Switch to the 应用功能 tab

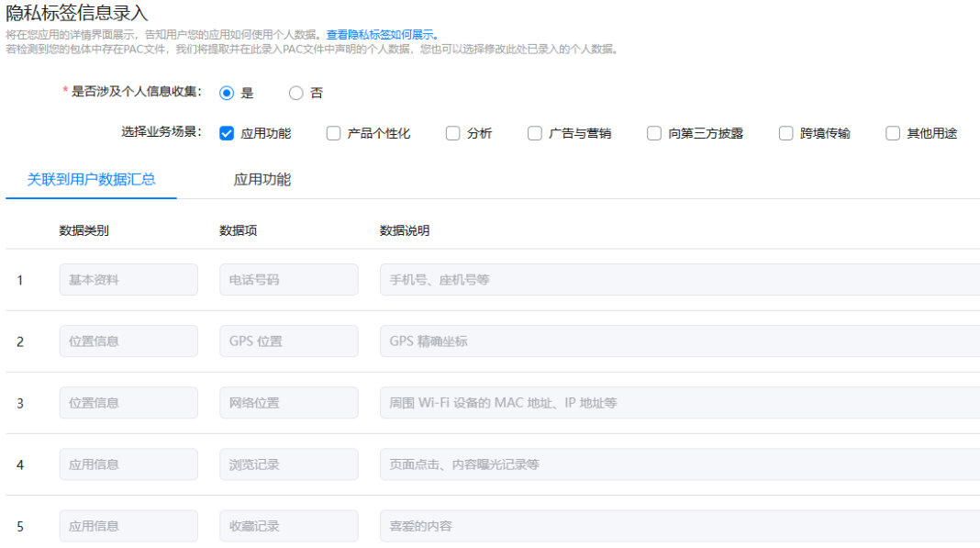[x=263, y=179]
